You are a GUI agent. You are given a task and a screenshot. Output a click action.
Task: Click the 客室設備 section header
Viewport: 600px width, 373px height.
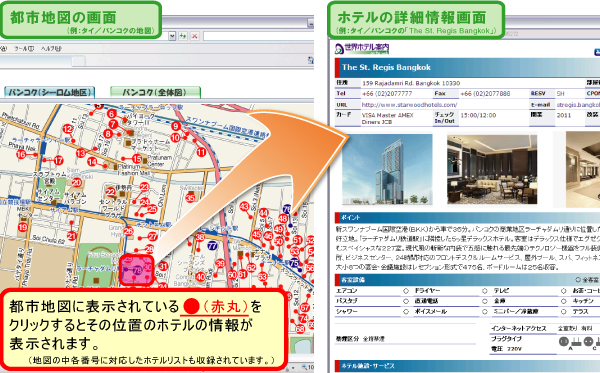(467, 280)
